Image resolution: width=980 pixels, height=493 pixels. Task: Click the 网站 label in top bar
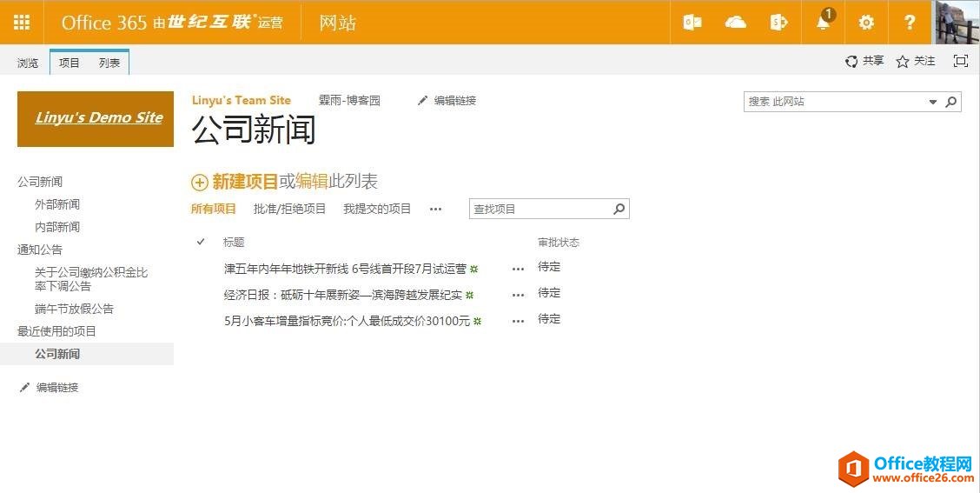click(337, 23)
